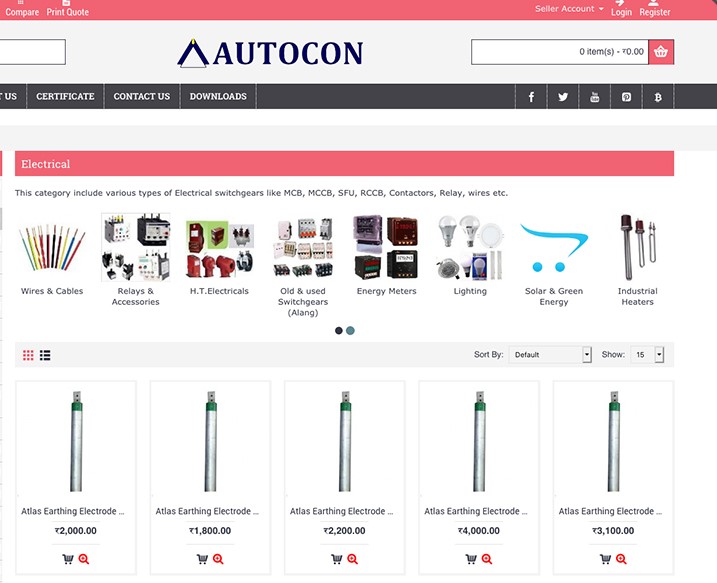Open the Downloads menu item
Viewport: 717px width, 583px height.
click(x=218, y=96)
